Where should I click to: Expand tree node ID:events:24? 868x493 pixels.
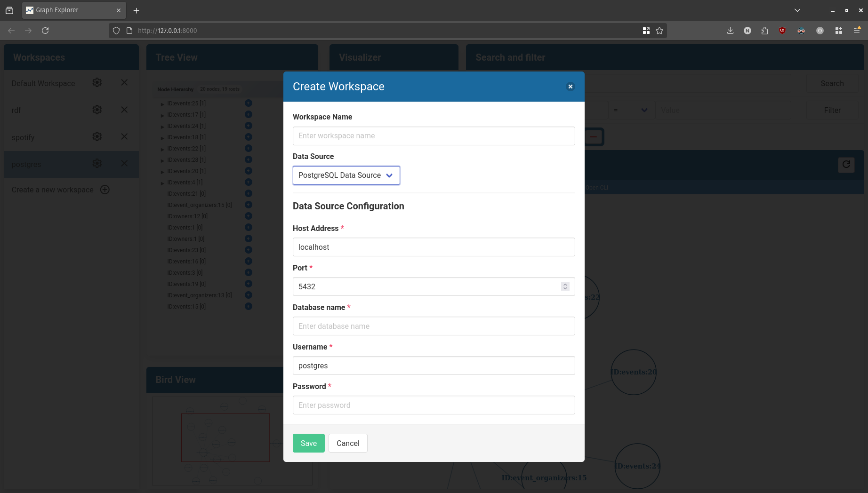point(162,127)
